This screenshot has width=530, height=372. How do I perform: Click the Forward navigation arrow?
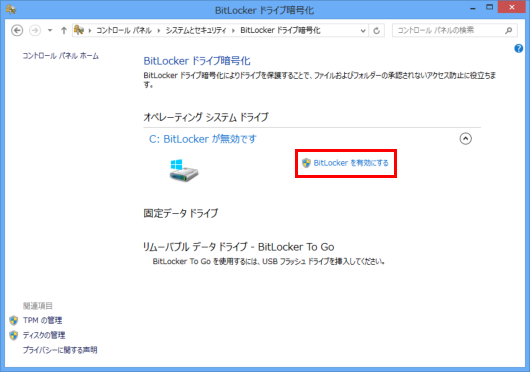pos(35,30)
